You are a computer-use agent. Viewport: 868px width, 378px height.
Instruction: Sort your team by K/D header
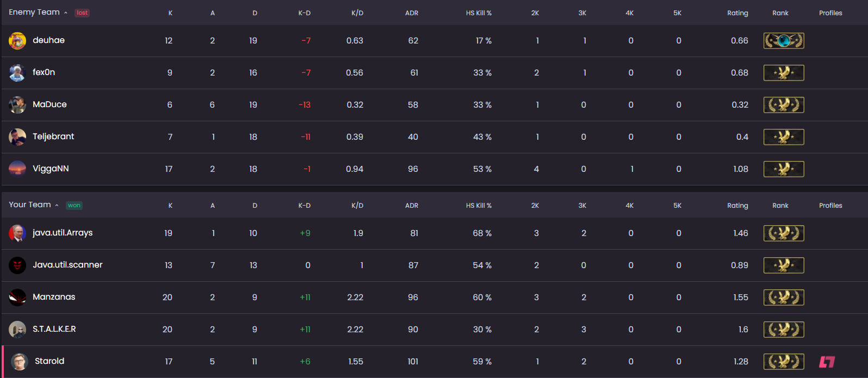357,206
